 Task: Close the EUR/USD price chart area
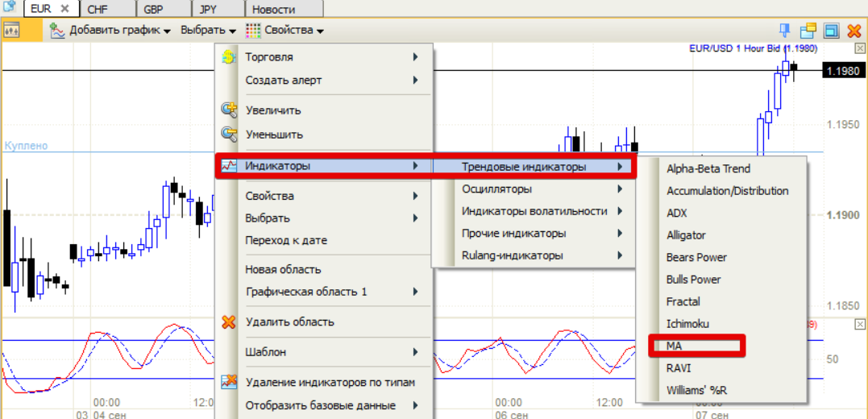860,48
